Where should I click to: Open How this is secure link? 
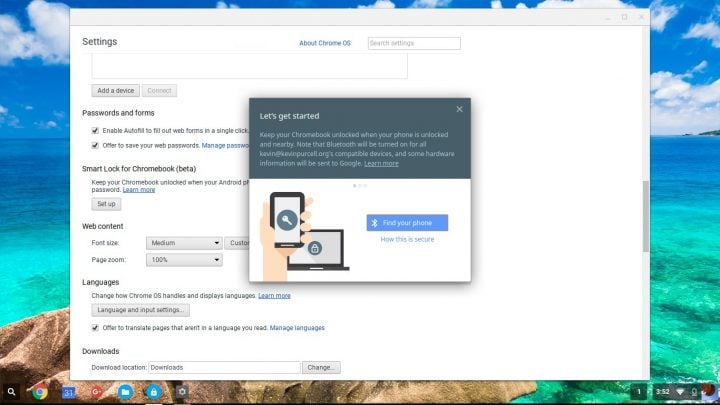tap(407, 239)
